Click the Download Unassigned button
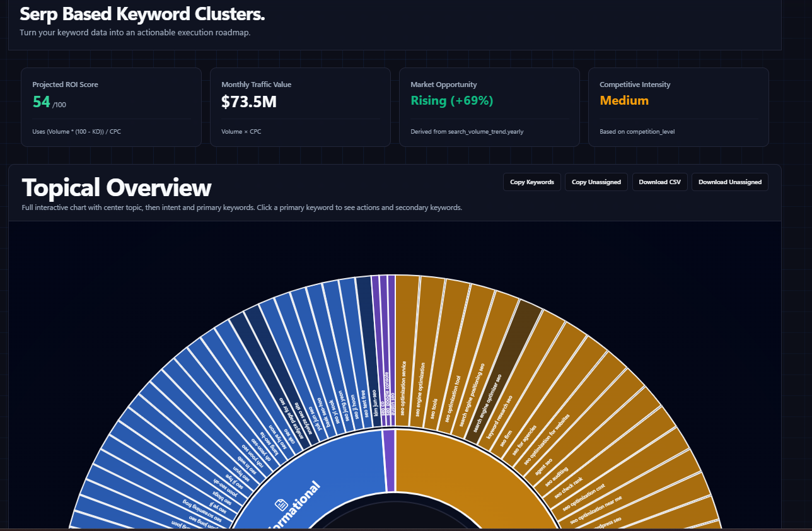The width and height of the screenshot is (812, 531). click(x=730, y=182)
